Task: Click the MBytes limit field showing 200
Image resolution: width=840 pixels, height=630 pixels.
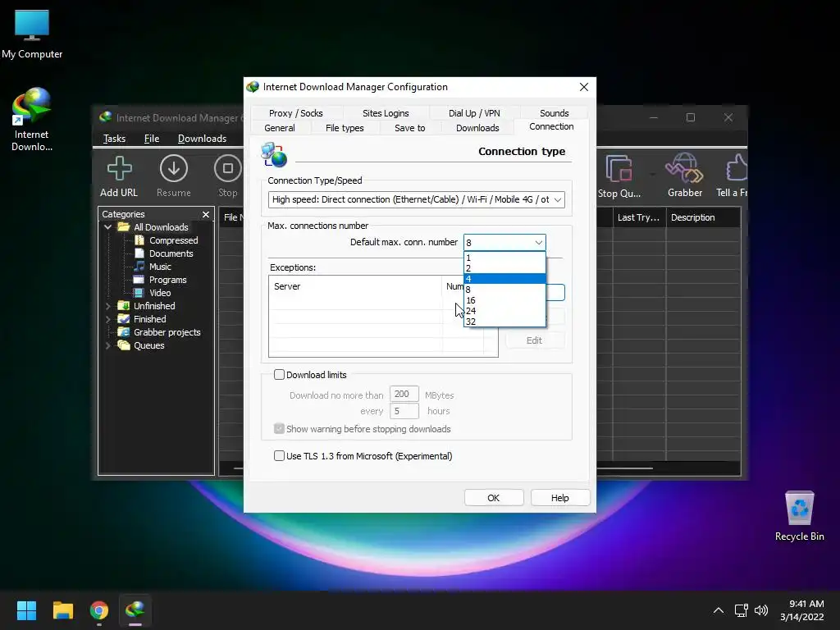Action: click(404, 395)
